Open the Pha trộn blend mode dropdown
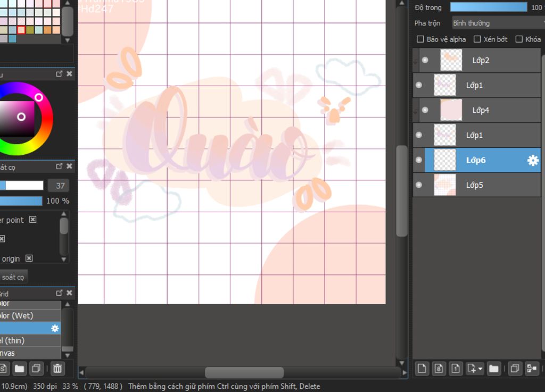The image size is (545, 392). (x=498, y=23)
